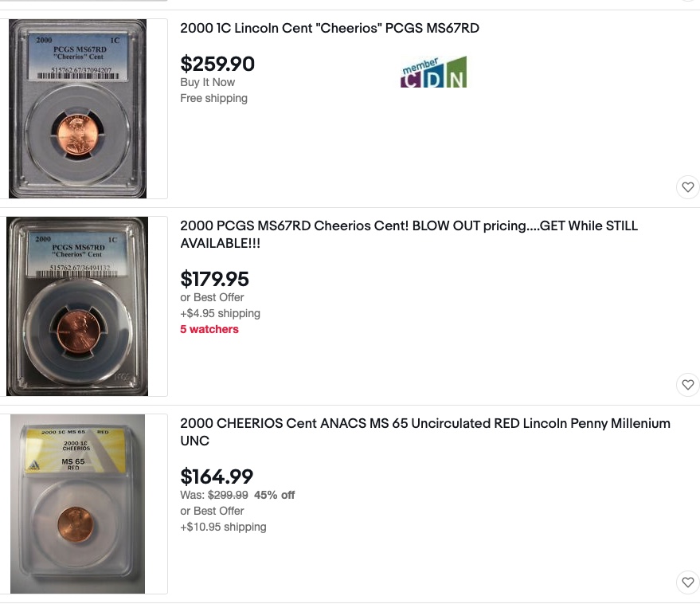The image size is (700, 604).
Task: Click the crossed-out $299.99 original price
Action: [228, 495]
